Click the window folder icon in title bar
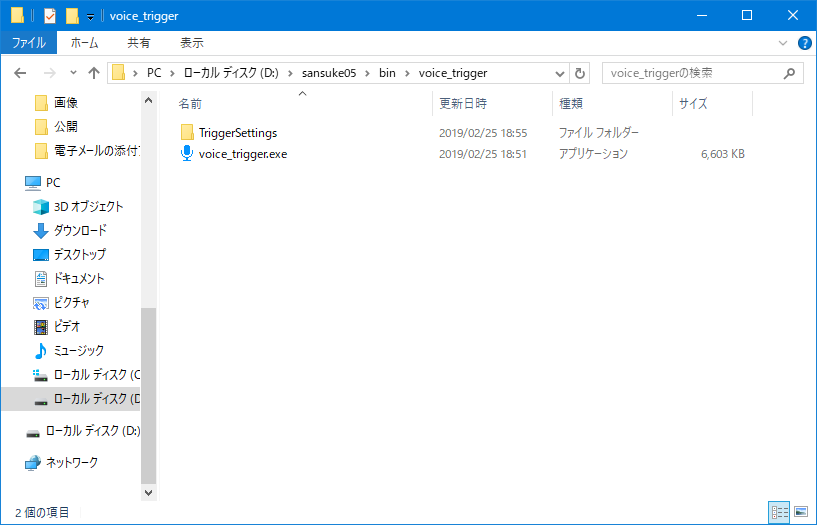 (17, 16)
